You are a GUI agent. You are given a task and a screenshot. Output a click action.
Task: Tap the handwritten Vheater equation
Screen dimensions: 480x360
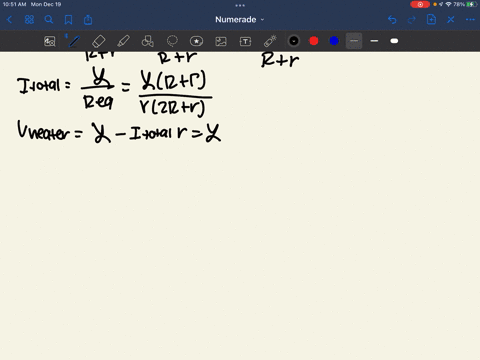point(119,132)
